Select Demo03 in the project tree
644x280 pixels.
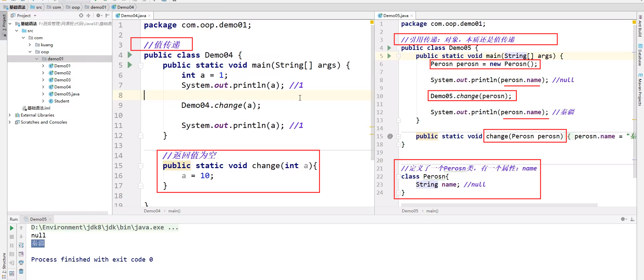click(60, 80)
